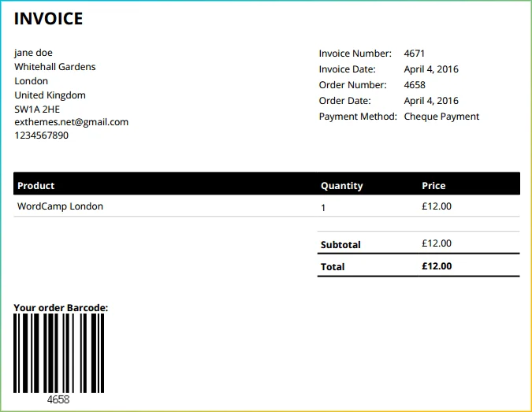Click the number 4658 beneath the barcode

[58, 399]
